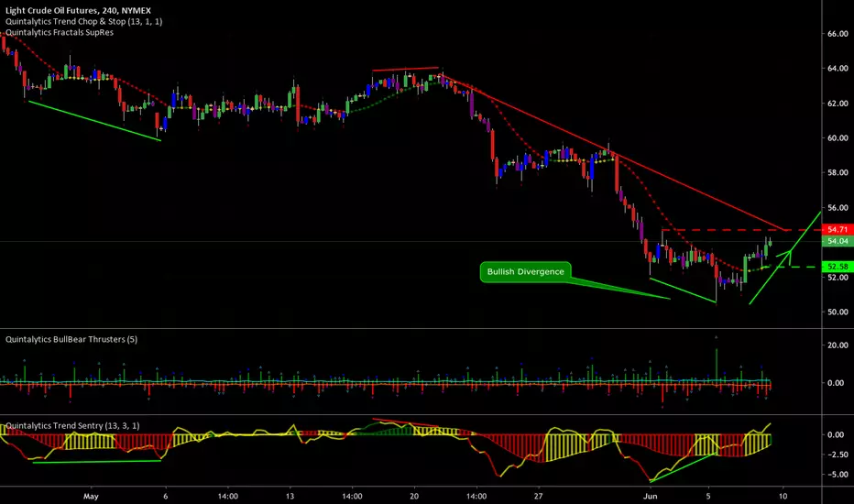Select Quintalytics BullBear Thrusters indicator label
Viewport: 854px width, 504px height.
point(71,339)
